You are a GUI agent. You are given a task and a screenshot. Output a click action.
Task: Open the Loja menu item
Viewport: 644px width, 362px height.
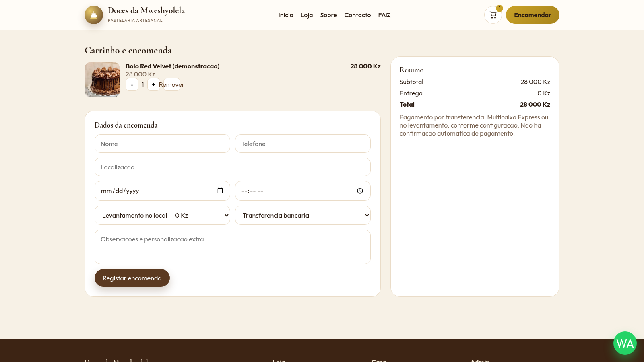point(307,15)
